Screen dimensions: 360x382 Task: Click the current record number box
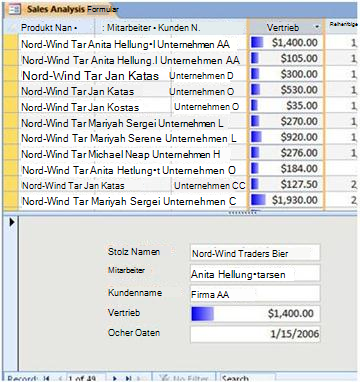pos(85,378)
